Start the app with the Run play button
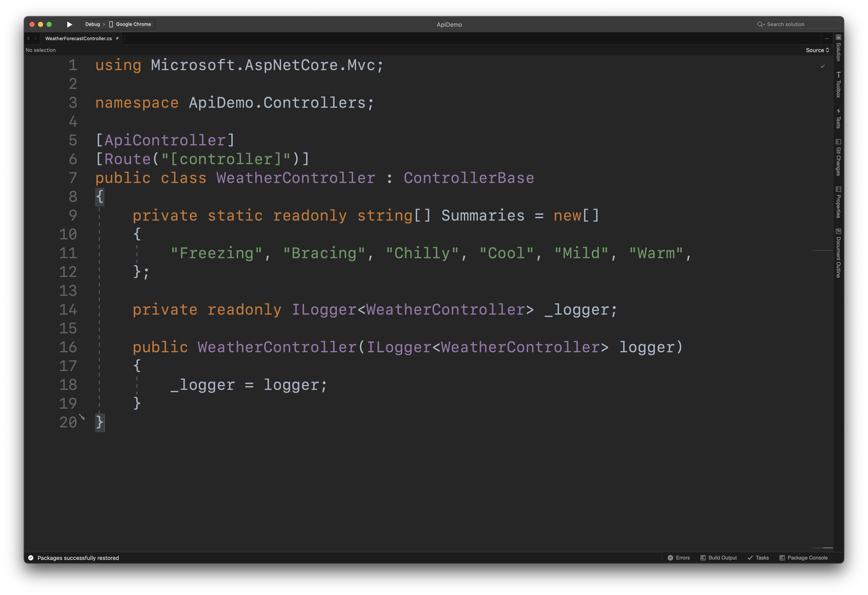 [x=69, y=24]
